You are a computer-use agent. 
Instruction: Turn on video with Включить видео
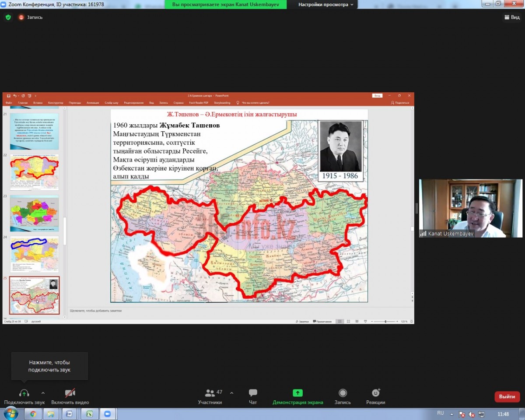pos(70,396)
